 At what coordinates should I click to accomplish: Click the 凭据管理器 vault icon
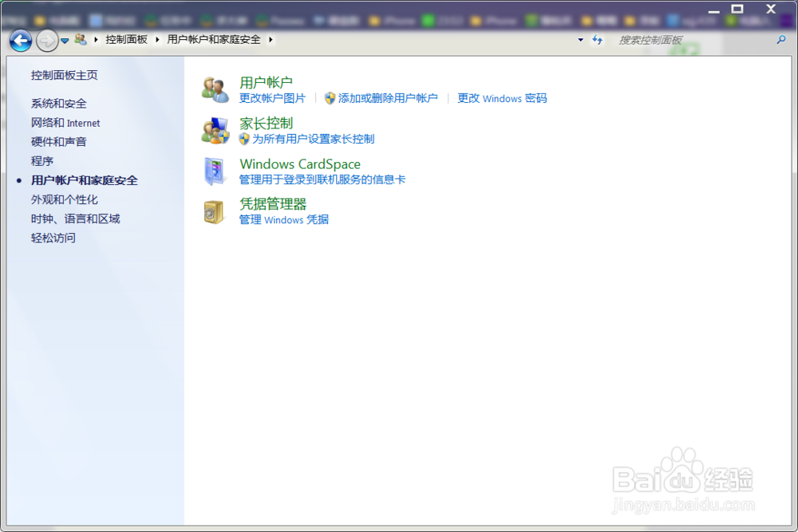coord(215,211)
